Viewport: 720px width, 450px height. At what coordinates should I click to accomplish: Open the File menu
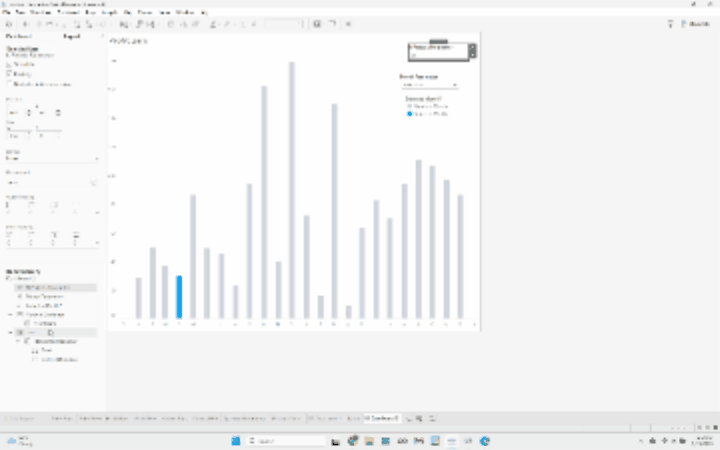click(6, 12)
